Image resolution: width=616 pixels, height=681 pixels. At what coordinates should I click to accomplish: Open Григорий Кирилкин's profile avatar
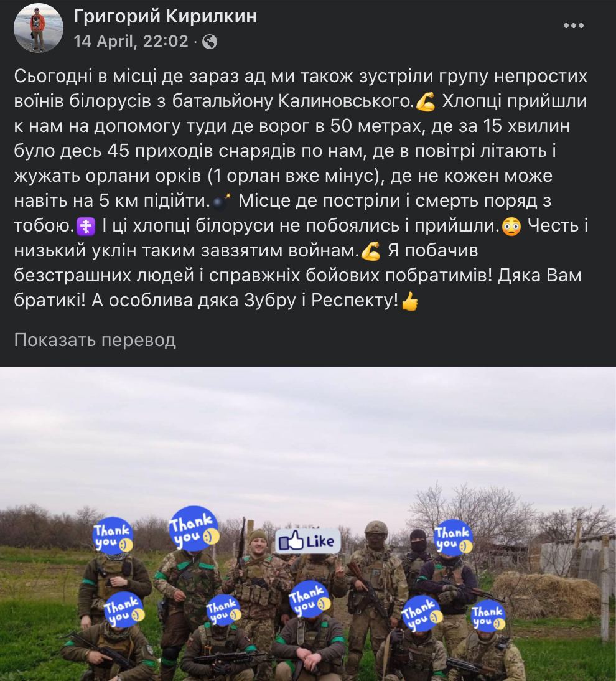pos(38,29)
